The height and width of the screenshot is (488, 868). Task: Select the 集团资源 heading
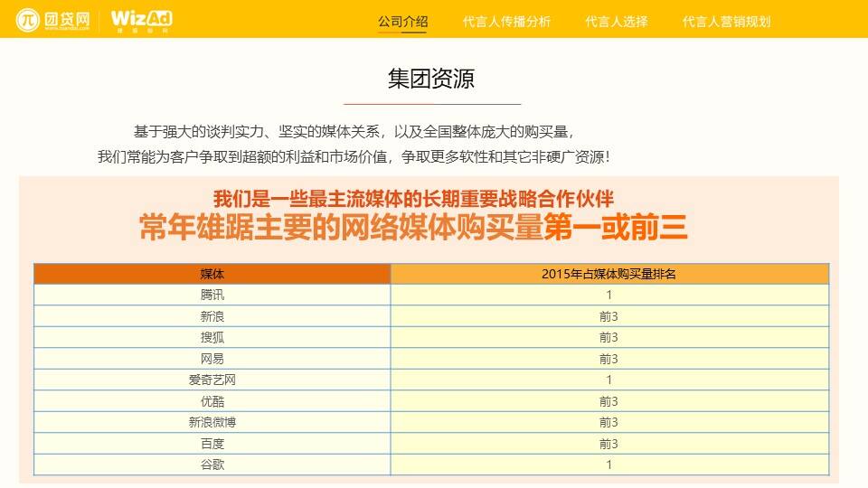431,78
